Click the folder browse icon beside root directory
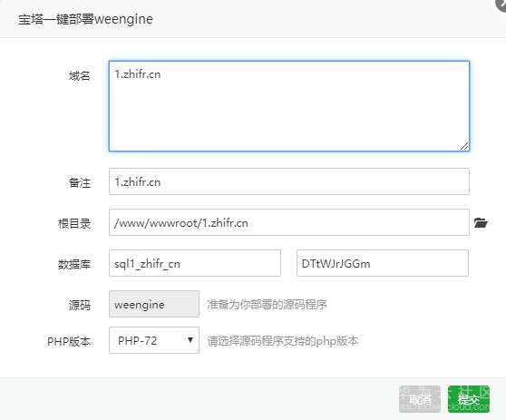 [481, 223]
